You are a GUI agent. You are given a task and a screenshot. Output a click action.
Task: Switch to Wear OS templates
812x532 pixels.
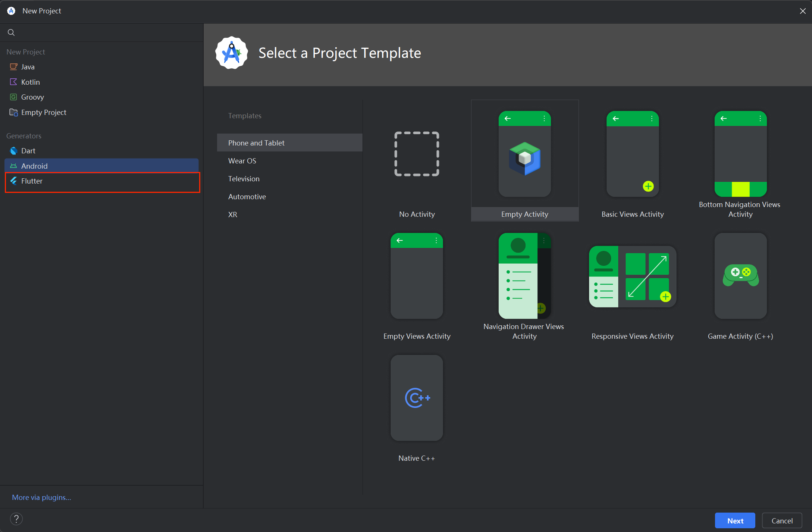pyautogui.click(x=242, y=160)
